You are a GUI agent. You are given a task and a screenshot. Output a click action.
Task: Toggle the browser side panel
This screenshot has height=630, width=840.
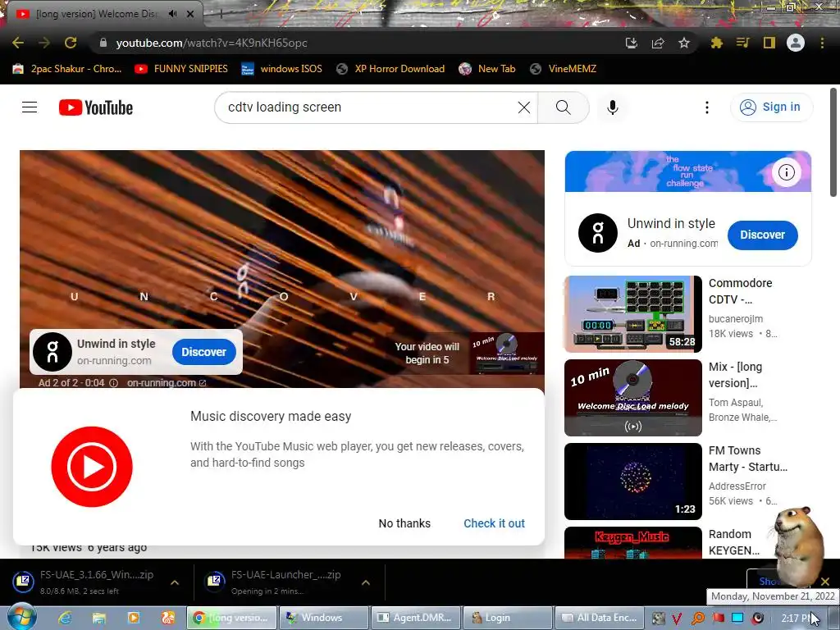click(x=769, y=43)
